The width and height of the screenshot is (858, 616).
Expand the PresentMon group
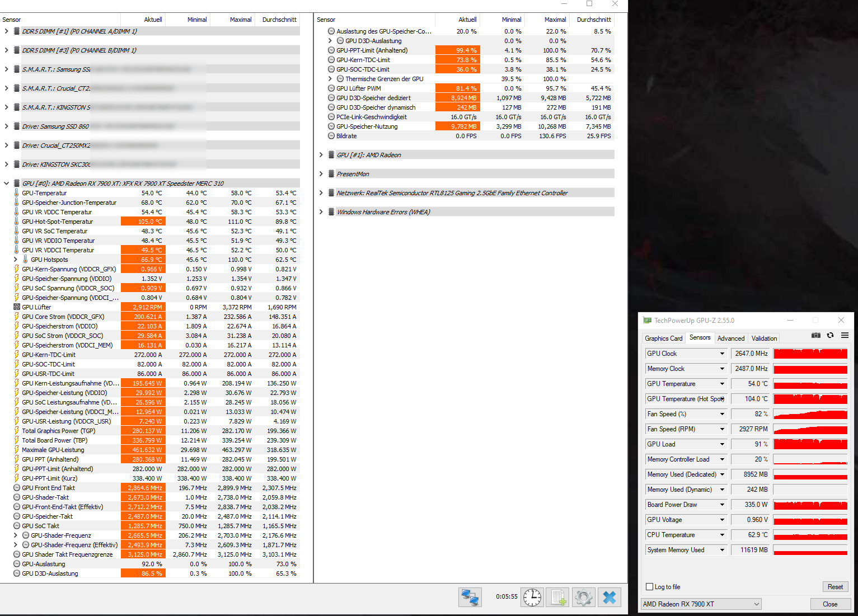[x=321, y=174]
